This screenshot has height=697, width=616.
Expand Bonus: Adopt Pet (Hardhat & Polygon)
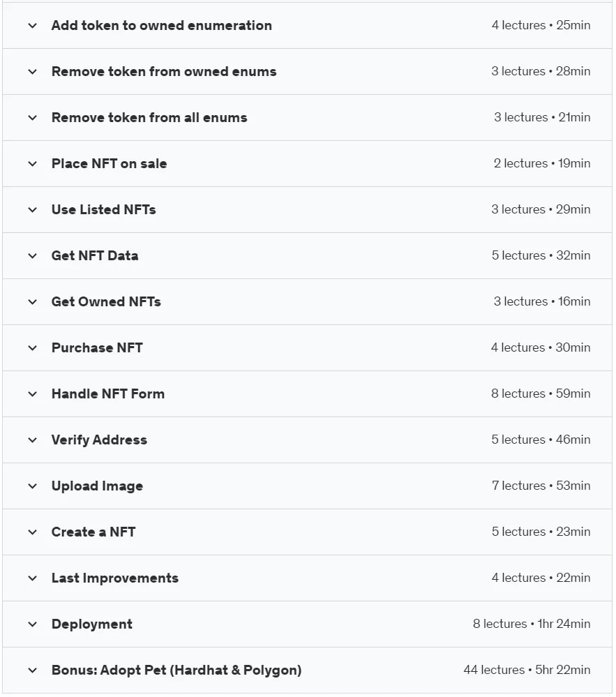pyautogui.click(x=307, y=670)
